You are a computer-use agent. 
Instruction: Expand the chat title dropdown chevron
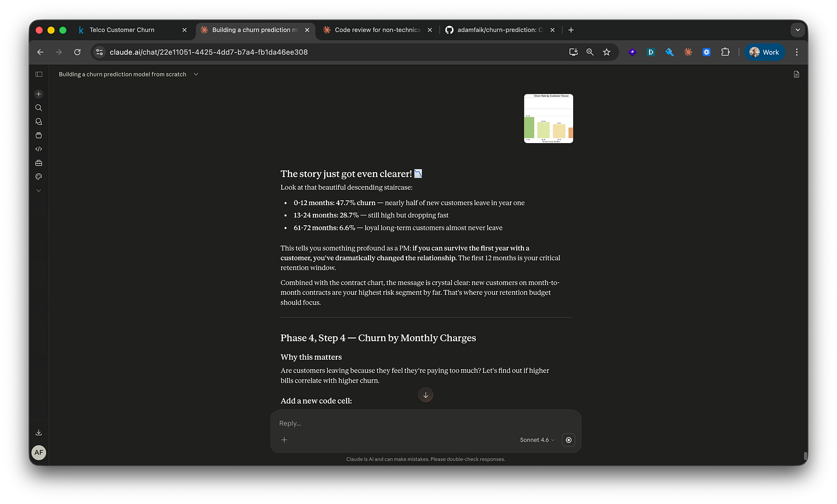pos(195,74)
